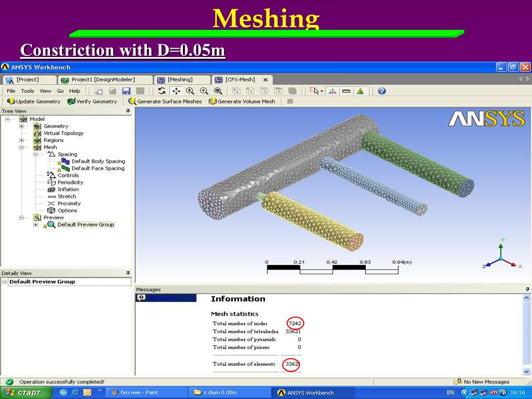This screenshot has width=532, height=399.
Task: Open the File menu
Action: [11, 91]
